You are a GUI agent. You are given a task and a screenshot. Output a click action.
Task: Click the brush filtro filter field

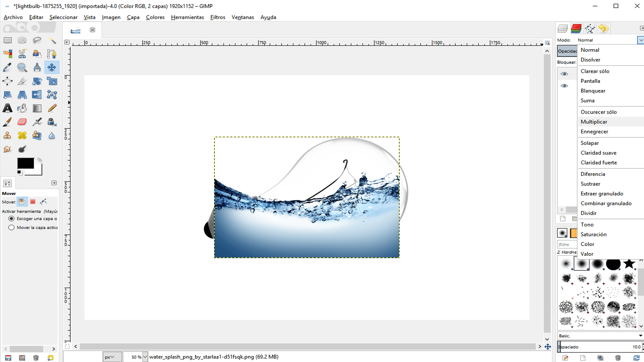(567, 244)
